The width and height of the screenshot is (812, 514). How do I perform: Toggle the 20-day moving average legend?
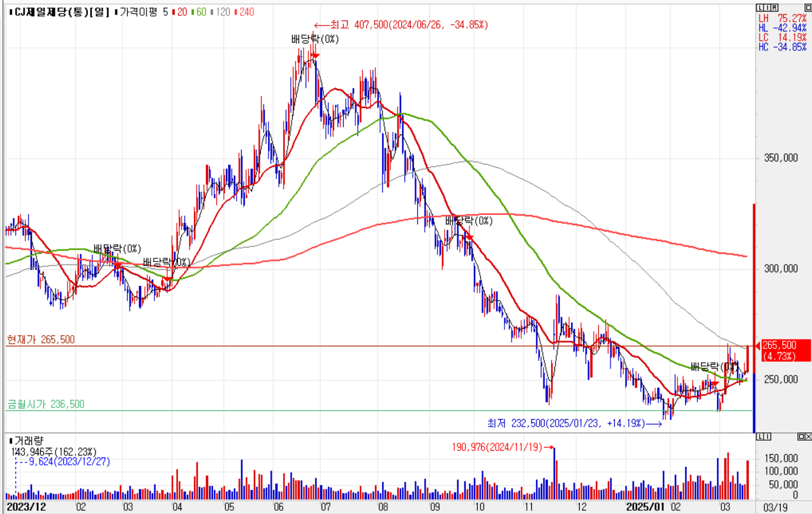(x=182, y=12)
